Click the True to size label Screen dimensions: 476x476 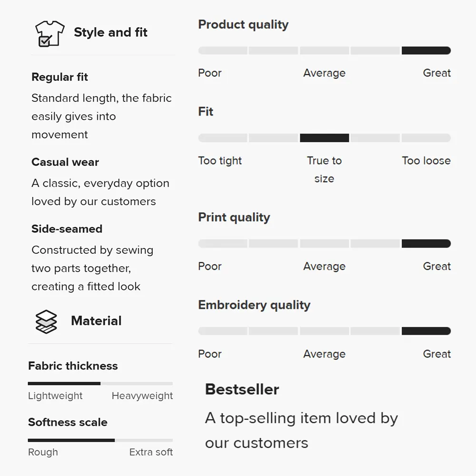pos(324,169)
